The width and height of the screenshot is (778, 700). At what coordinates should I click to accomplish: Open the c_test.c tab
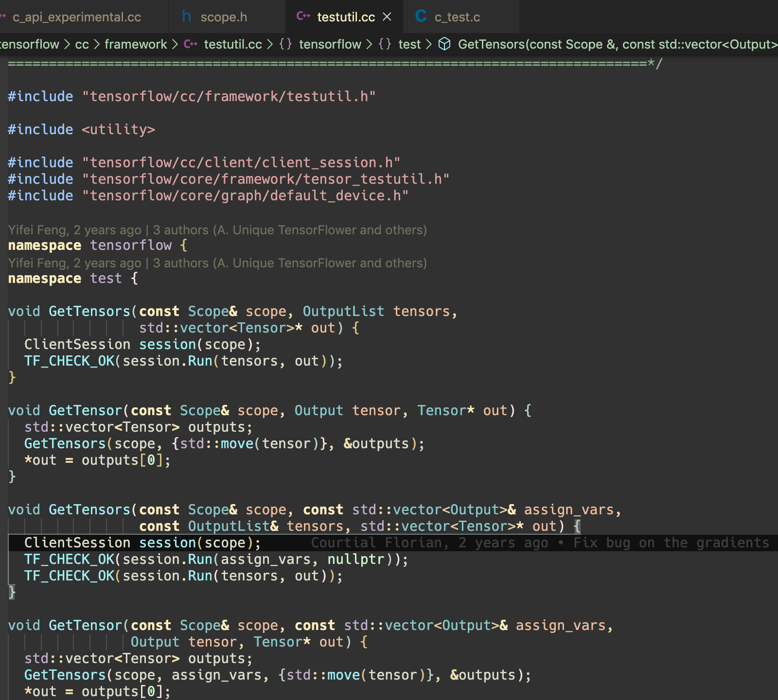[457, 17]
